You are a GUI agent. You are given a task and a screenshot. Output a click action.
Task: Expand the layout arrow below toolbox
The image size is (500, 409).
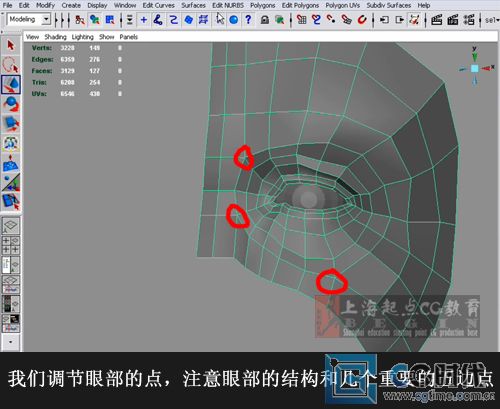pyautogui.click(x=11, y=342)
